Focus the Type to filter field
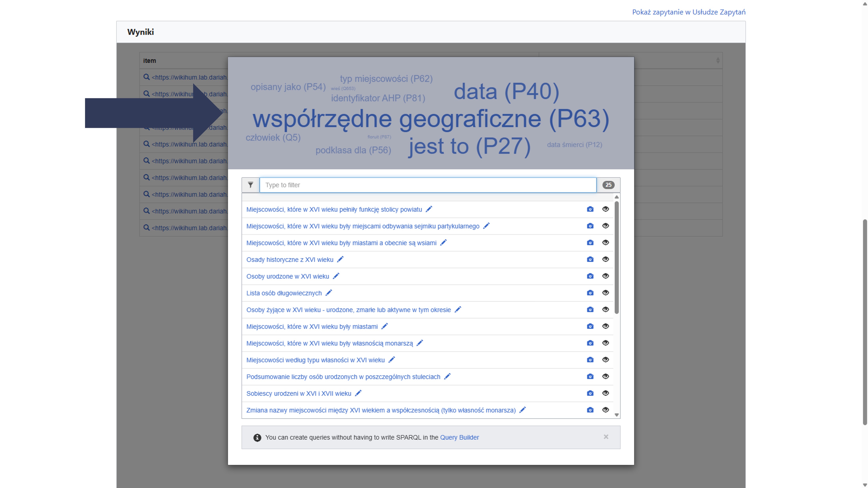The height and width of the screenshot is (488, 868). click(x=428, y=185)
